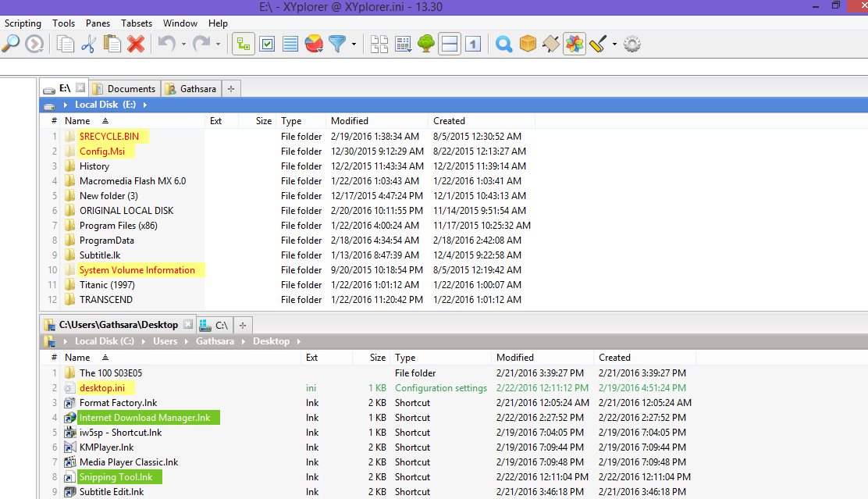Open the paint roller dropdown arrow

614,44
